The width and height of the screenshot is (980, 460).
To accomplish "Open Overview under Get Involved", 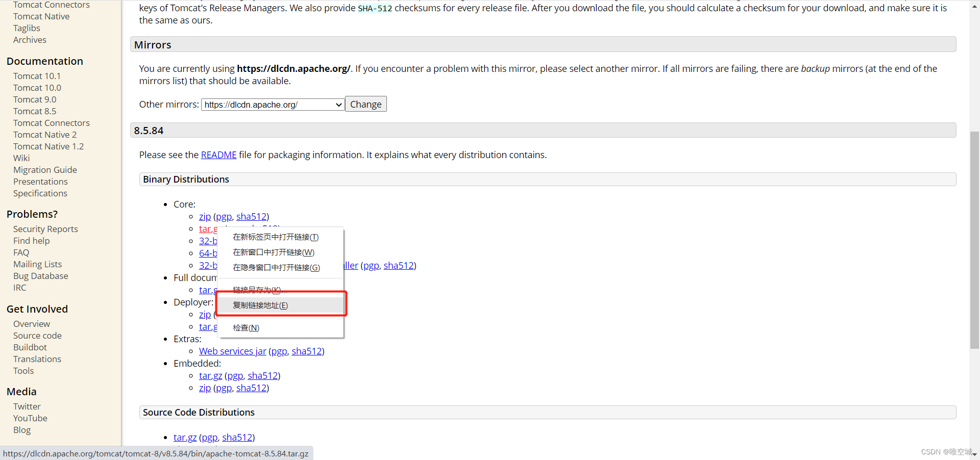I will 32,324.
